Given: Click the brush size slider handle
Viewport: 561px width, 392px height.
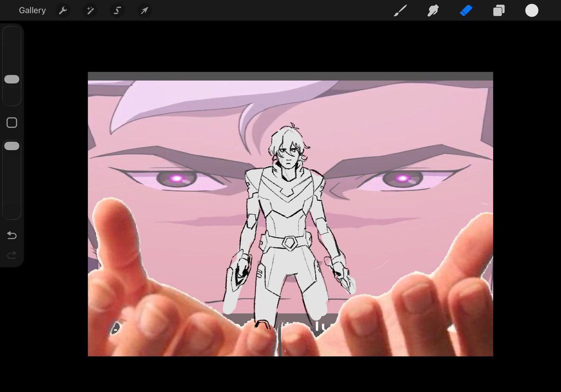Looking at the screenshot, I should coord(12,79).
